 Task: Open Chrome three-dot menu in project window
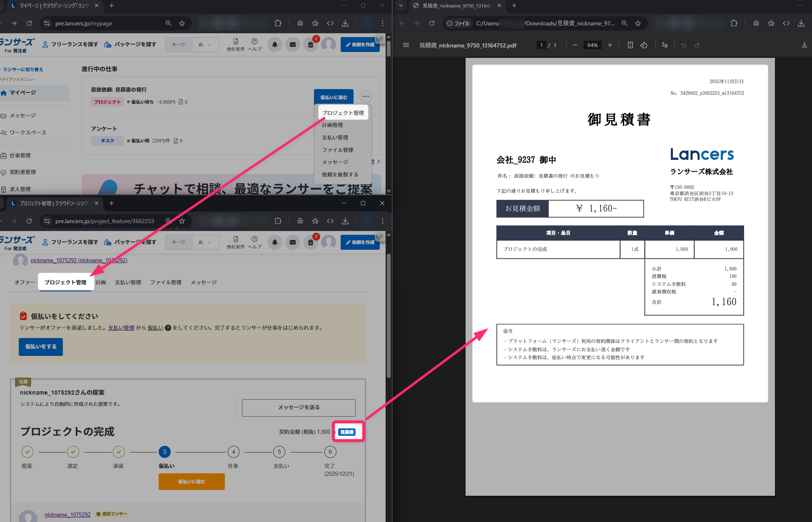click(382, 221)
